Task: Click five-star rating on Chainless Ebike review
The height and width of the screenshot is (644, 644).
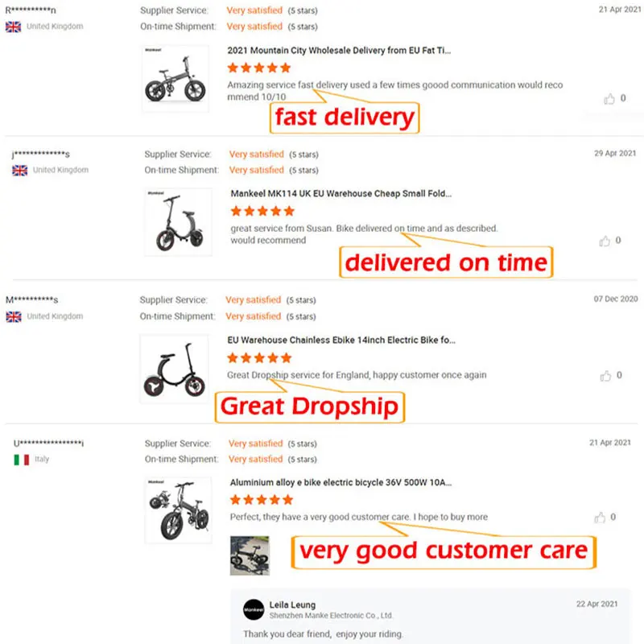Action: tap(259, 357)
